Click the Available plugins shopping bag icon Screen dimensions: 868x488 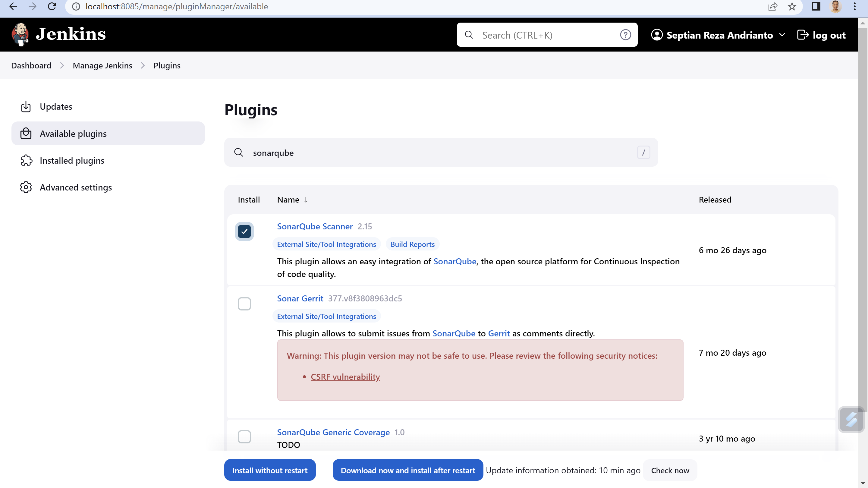26,133
